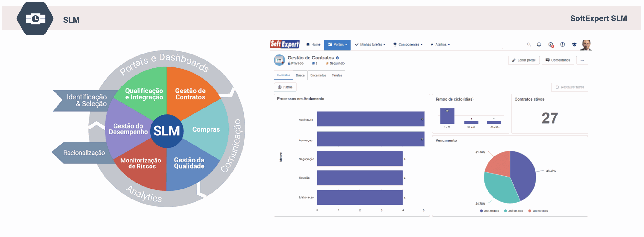Click the Racionalização arrow label
The image size is (644, 237).
coord(84,153)
